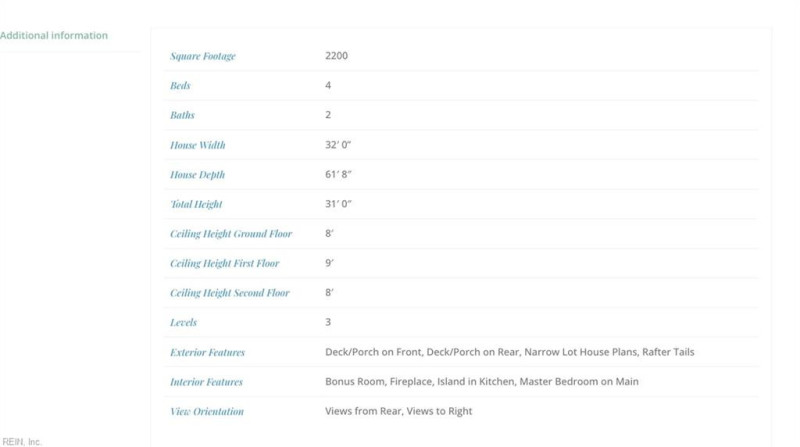This screenshot has width=800, height=447.
Task: Click the 61' 8" depth value
Action: 338,174
